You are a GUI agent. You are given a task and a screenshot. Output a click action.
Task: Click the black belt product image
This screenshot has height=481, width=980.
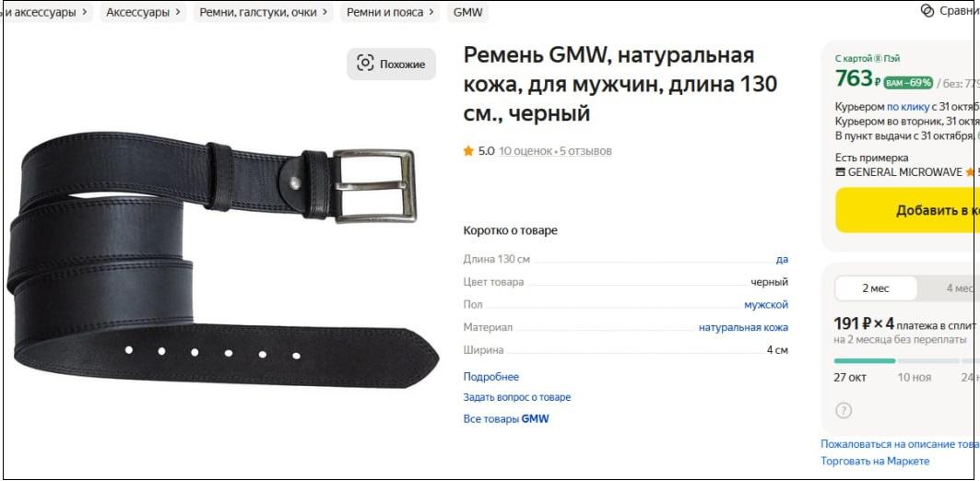[222, 259]
